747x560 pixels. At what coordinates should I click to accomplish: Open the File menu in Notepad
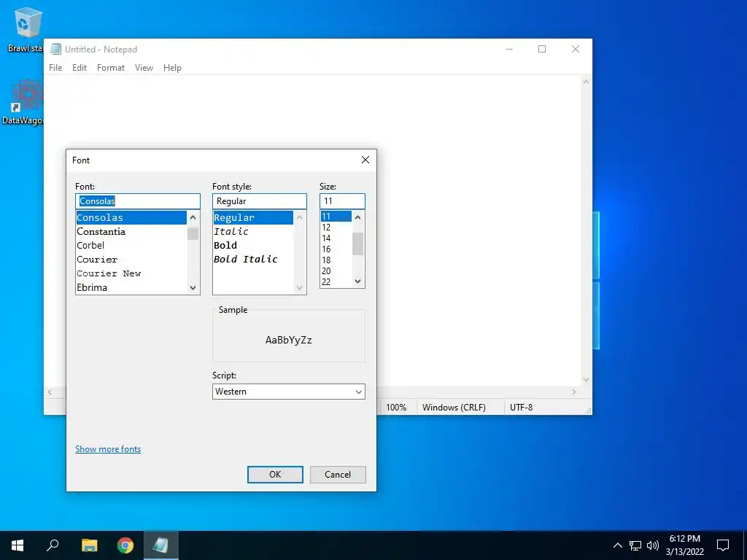(55, 68)
